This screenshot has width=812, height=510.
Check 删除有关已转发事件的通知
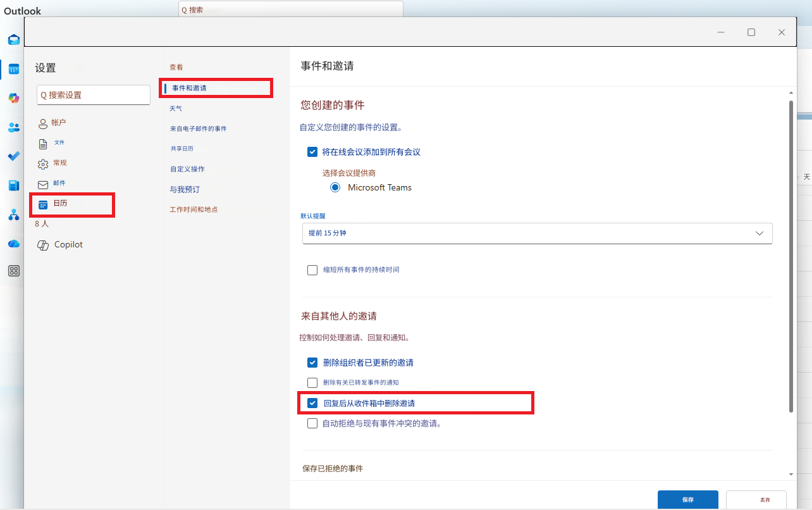coord(312,383)
